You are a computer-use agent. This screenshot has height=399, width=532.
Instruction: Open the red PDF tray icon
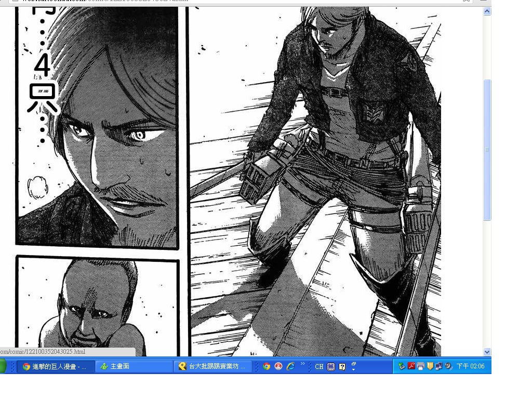click(411, 366)
